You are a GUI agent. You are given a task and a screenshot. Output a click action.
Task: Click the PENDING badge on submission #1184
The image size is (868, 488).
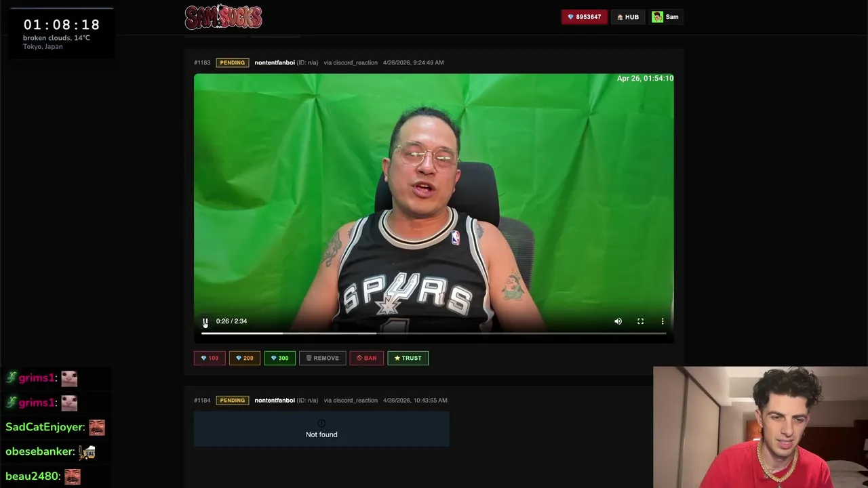click(x=232, y=400)
